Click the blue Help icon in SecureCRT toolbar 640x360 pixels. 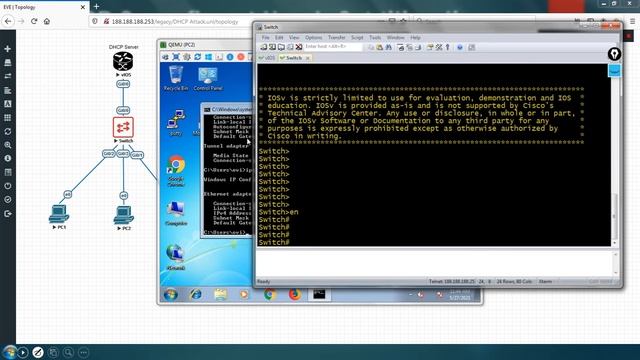click(x=460, y=47)
